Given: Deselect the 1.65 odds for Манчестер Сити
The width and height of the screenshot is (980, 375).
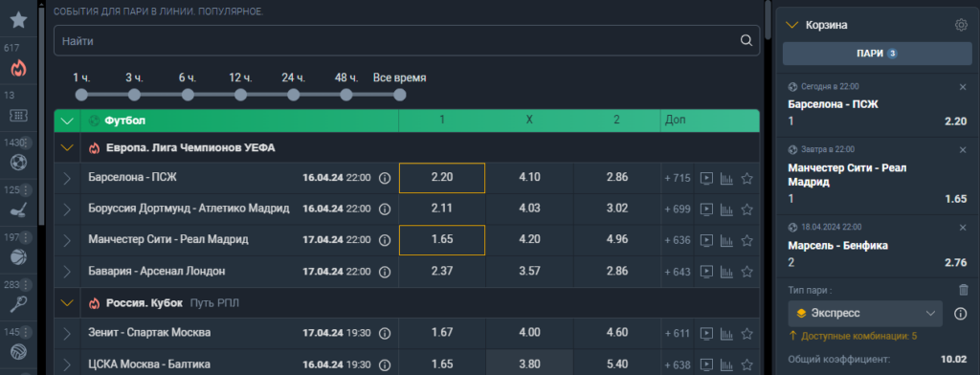Looking at the screenshot, I should [442, 239].
